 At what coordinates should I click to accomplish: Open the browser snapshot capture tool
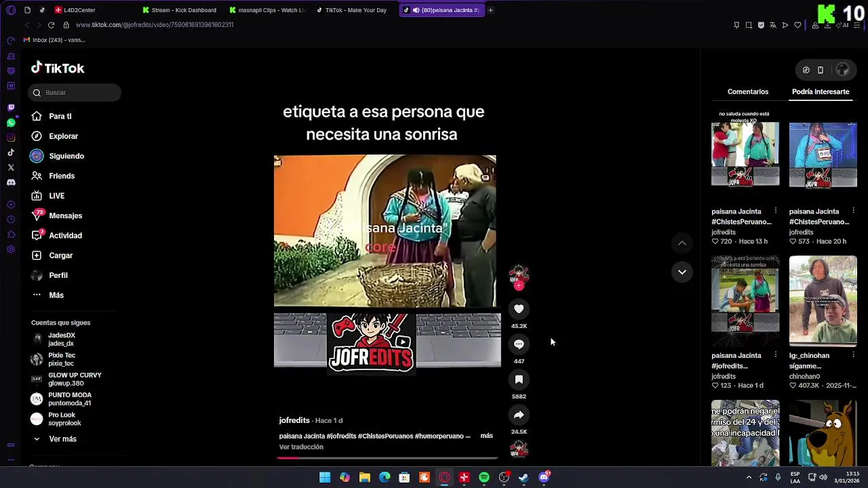click(x=749, y=25)
